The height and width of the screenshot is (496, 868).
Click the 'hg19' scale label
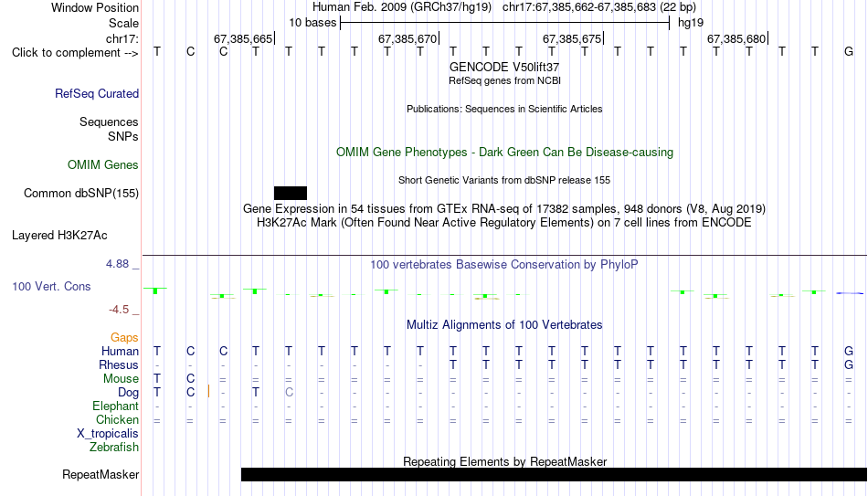tap(691, 23)
